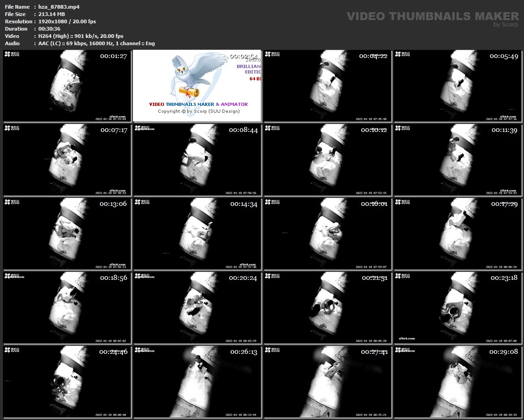Open the thumbnail stamped 00:24:46
This screenshot has width=524, height=420.
coord(67,382)
